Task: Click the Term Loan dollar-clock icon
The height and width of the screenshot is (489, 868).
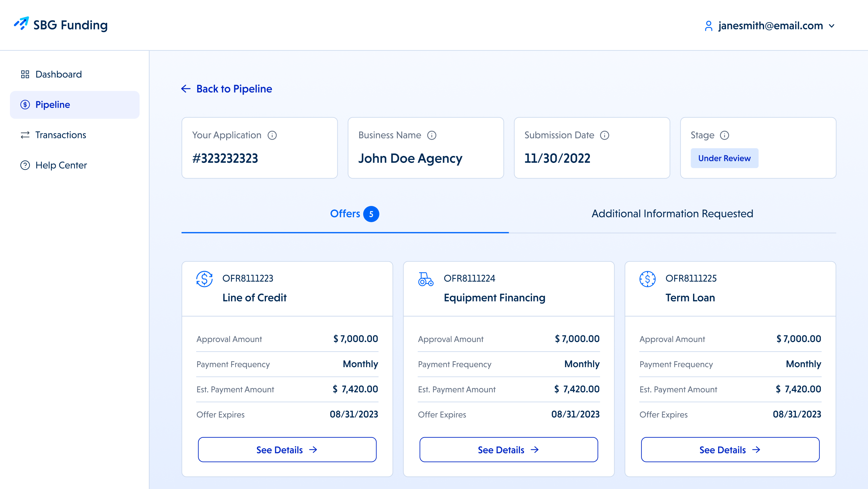Action: [x=648, y=279]
